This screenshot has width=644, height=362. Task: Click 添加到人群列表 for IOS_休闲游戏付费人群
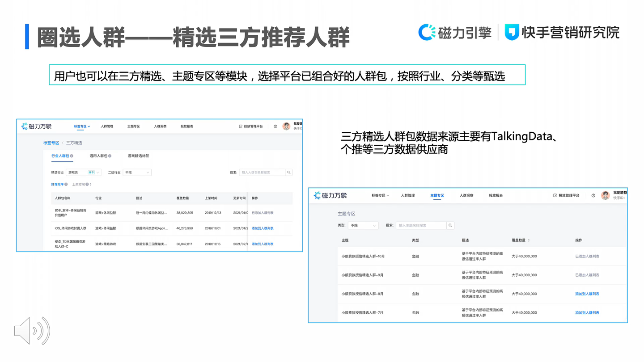tap(263, 228)
